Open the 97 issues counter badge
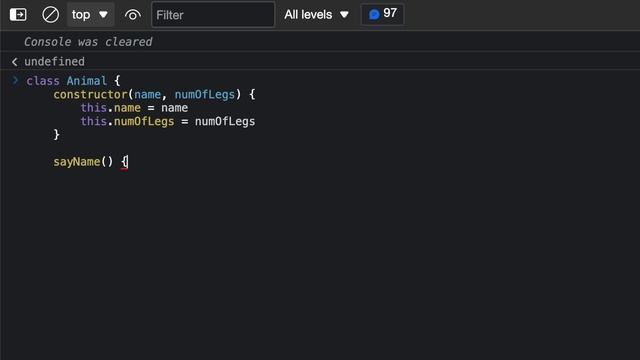The height and width of the screenshot is (360, 640). click(382, 14)
